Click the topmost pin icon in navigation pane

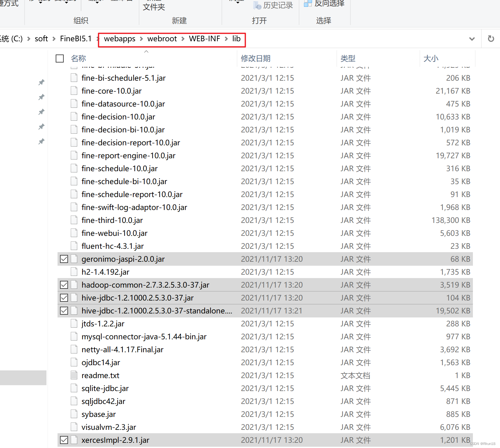click(41, 82)
